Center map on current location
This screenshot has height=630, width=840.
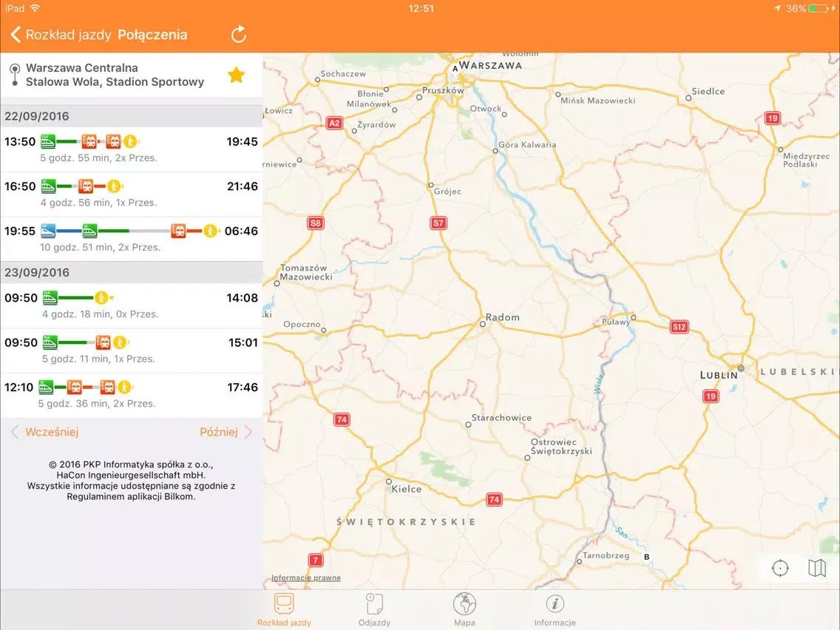pos(781,568)
